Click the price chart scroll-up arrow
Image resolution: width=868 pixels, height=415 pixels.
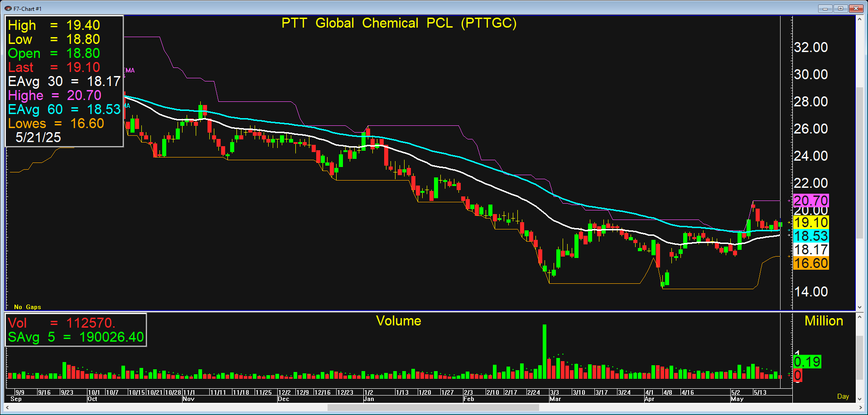click(x=859, y=19)
